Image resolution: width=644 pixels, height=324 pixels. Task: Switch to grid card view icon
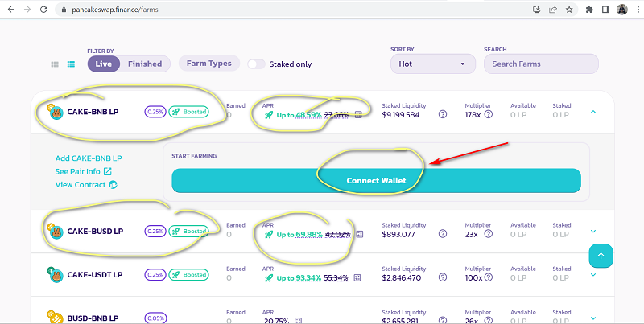pyautogui.click(x=55, y=64)
